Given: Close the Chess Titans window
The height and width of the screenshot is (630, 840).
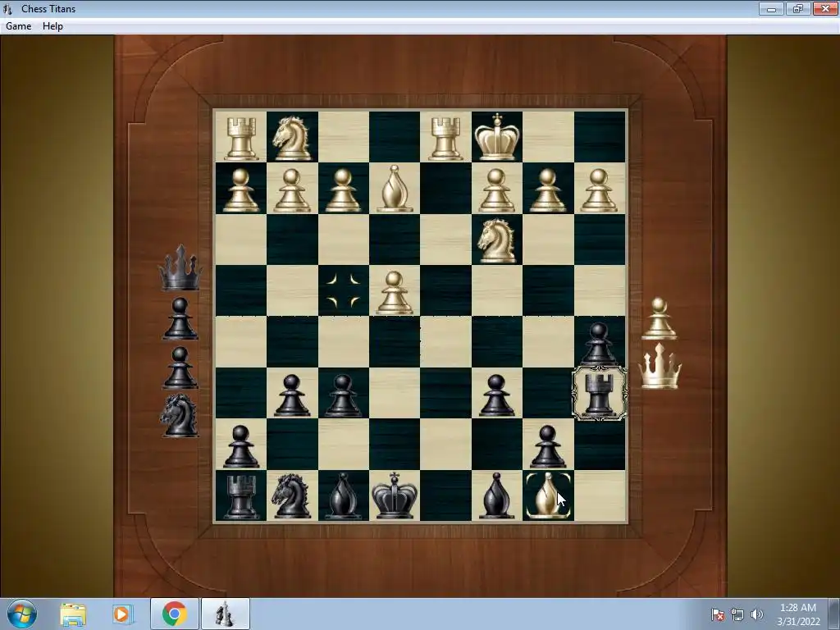Looking at the screenshot, I should point(825,8).
